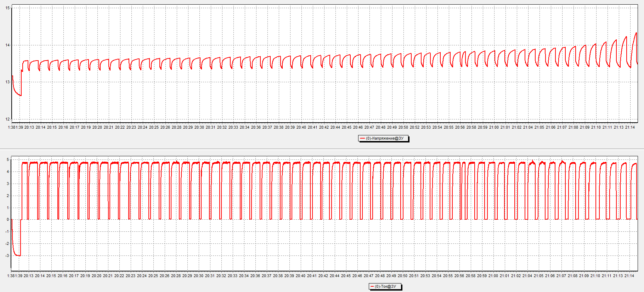644x292 pixels.
Task: Click red line marker in Напряжение legend
Action: [362, 139]
